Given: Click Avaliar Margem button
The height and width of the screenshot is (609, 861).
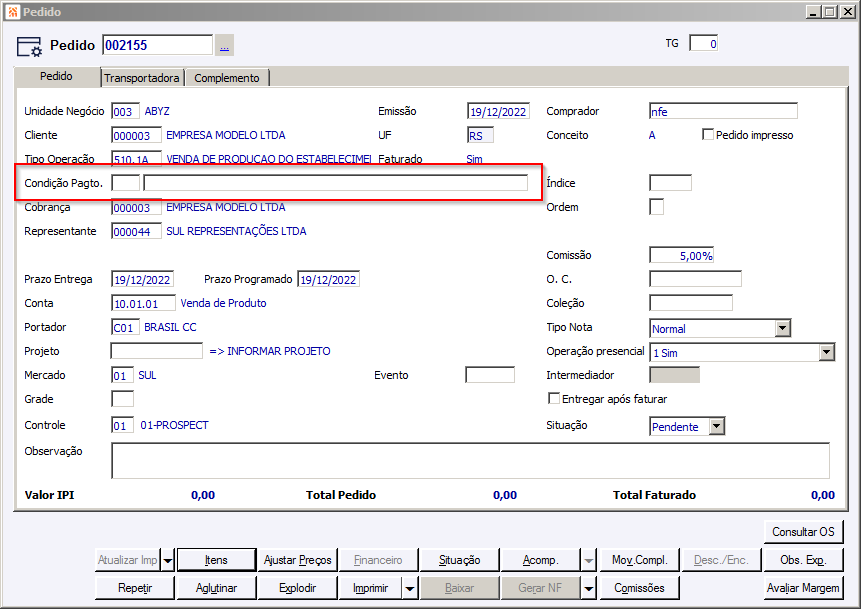Looking at the screenshot, I should 803,588.
